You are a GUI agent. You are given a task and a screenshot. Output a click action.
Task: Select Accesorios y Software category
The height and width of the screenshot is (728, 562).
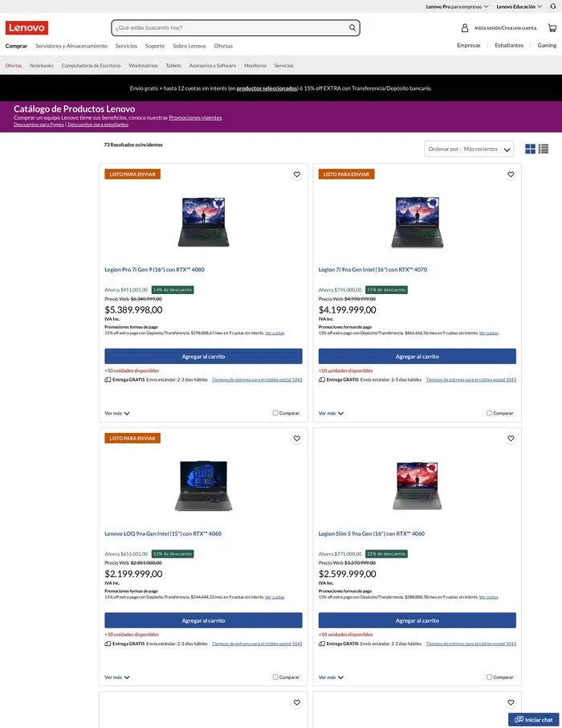pos(213,65)
